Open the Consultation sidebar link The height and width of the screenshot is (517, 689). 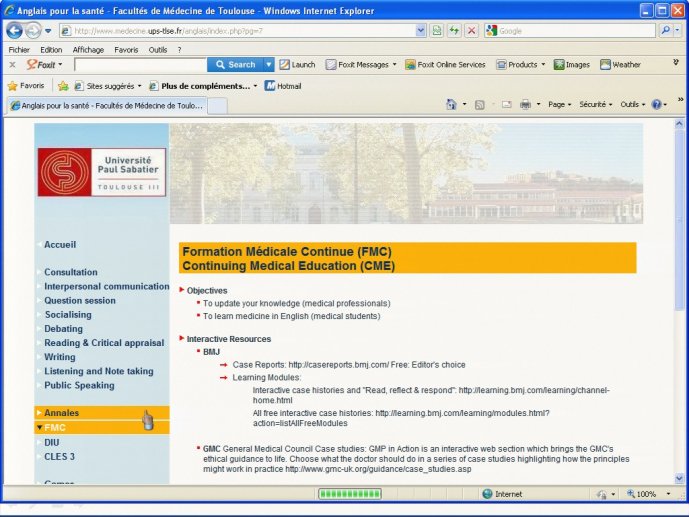[x=71, y=272]
